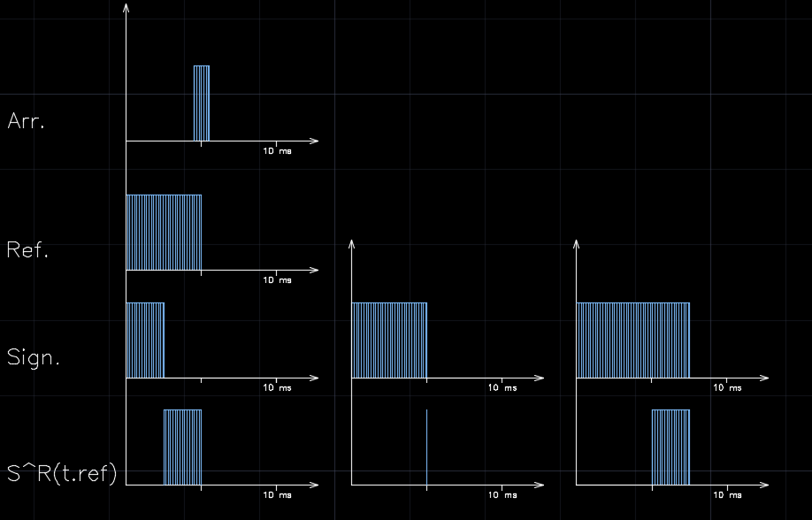Image resolution: width=812 pixels, height=520 pixels.
Task: Pick the "10 ms" label on Arr. axis
Action: point(277,151)
